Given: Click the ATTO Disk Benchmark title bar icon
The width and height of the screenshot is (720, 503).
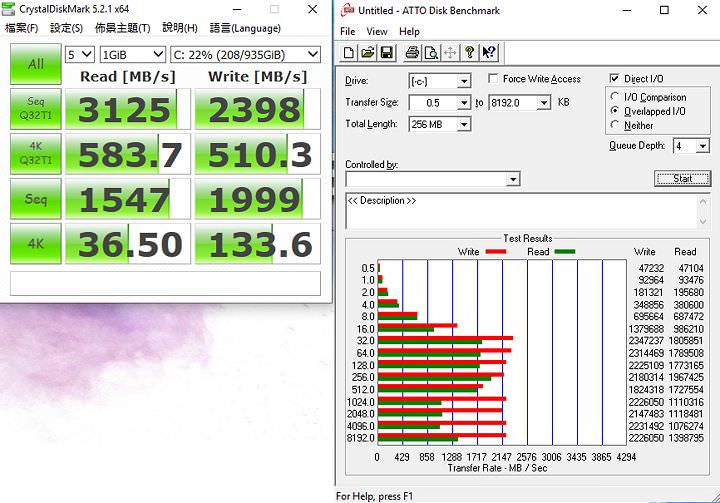Looking at the screenshot, I should pos(347,10).
